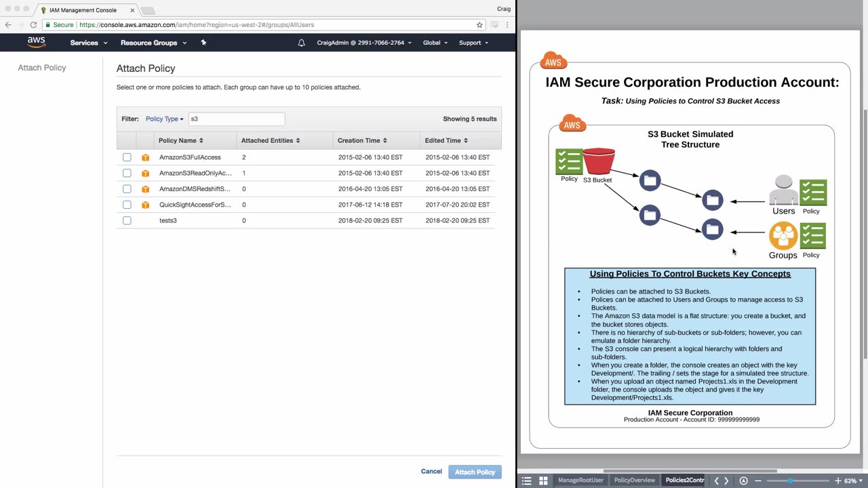Open the Support dropdown menu
Viewport: 868px width, 488px height.
point(473,43)
